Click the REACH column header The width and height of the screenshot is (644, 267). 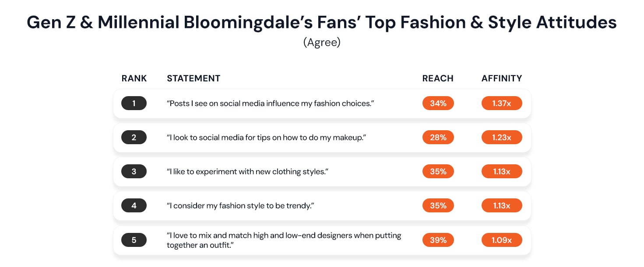pyautogui.click(x=438, y=79)
